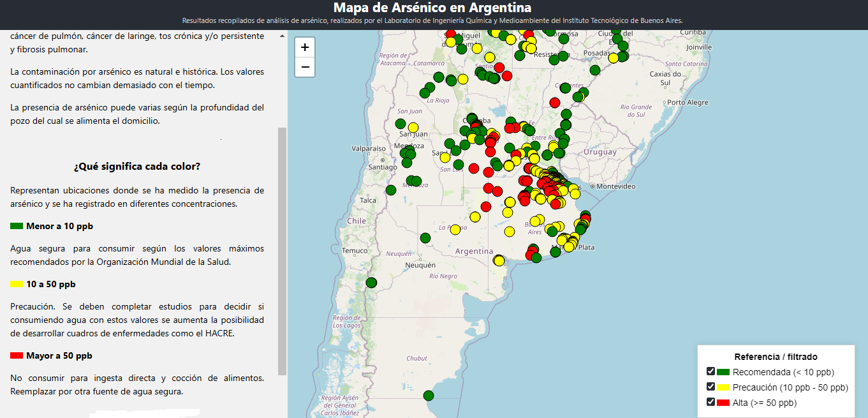
Task: Click the red swatch in the Referencia legend
Action: 723,403
